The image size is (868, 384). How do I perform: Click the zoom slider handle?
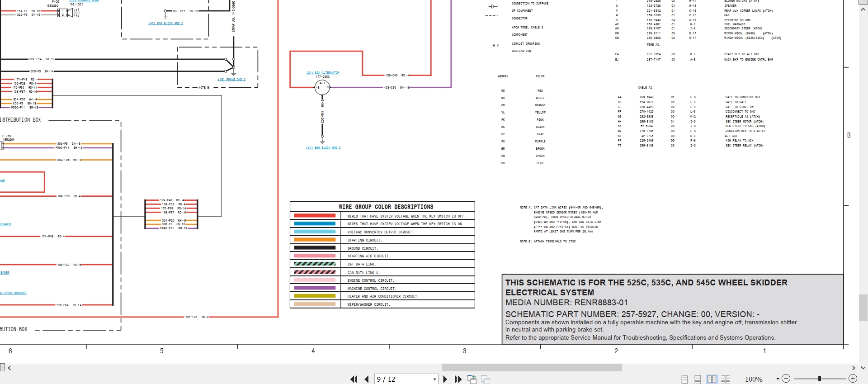pos(819,379)
